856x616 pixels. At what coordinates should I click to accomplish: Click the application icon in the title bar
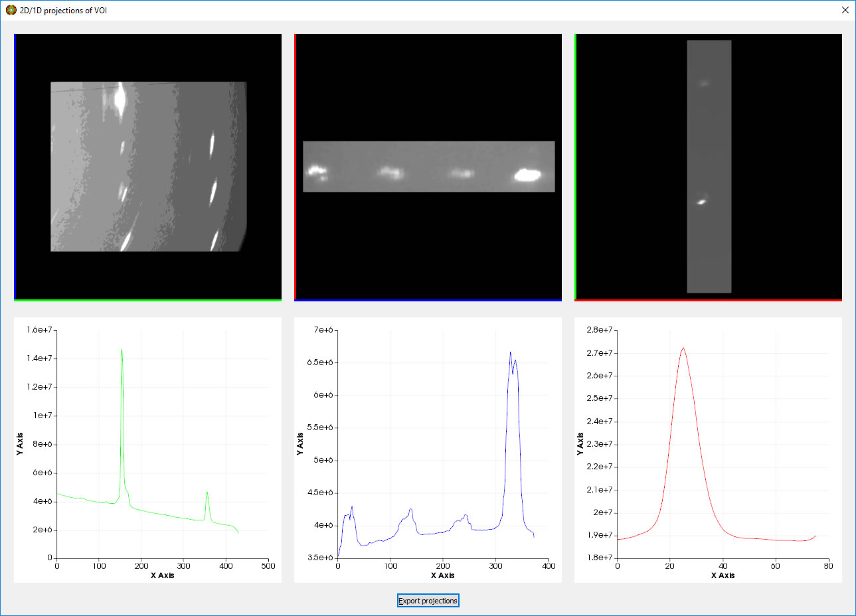(11, 10)
